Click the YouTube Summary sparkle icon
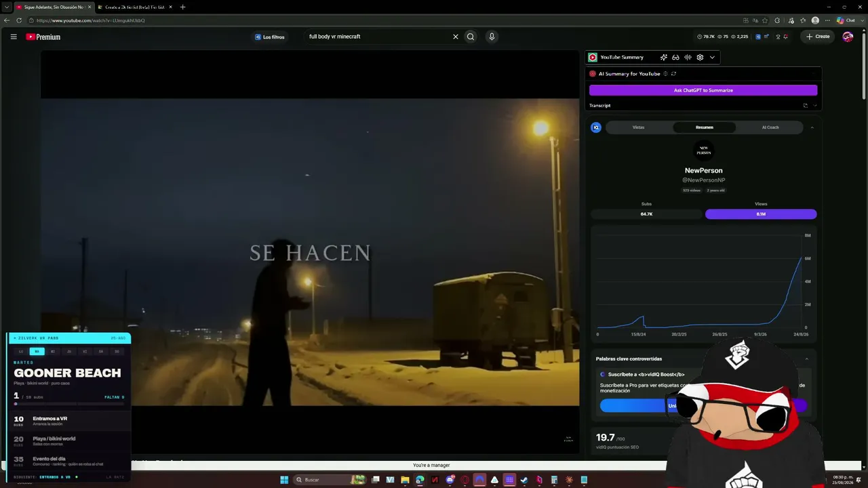 point(664,58)
